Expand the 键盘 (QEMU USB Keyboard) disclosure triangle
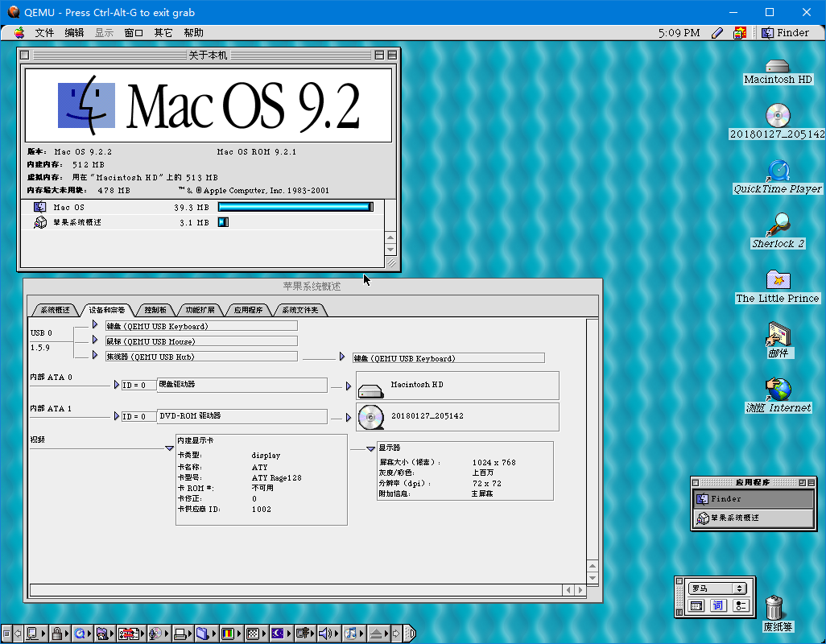This screenshot has width=826, height=644. coord(94,326)
